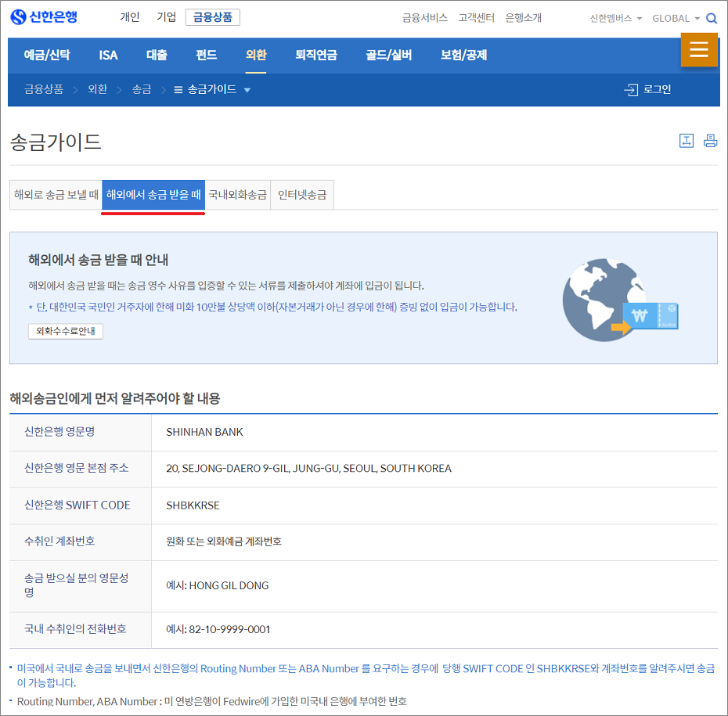Viewport: 728px width, 716px height.
Task: Click the SEJONG-DAERO address value
Action: pos(308,469)
